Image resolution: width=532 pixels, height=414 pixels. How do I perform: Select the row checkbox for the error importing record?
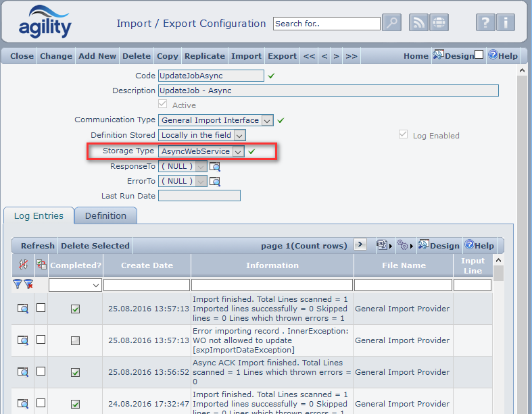coord(41,340)
